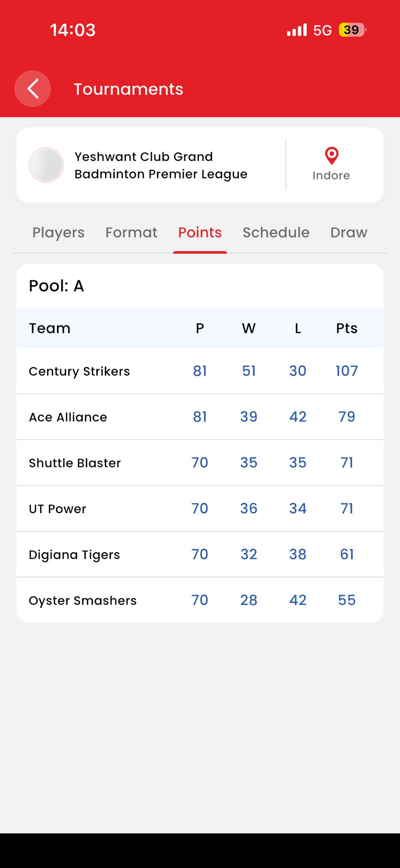Tap the Indore location label
400x868 pixels.
coord(331,175)
